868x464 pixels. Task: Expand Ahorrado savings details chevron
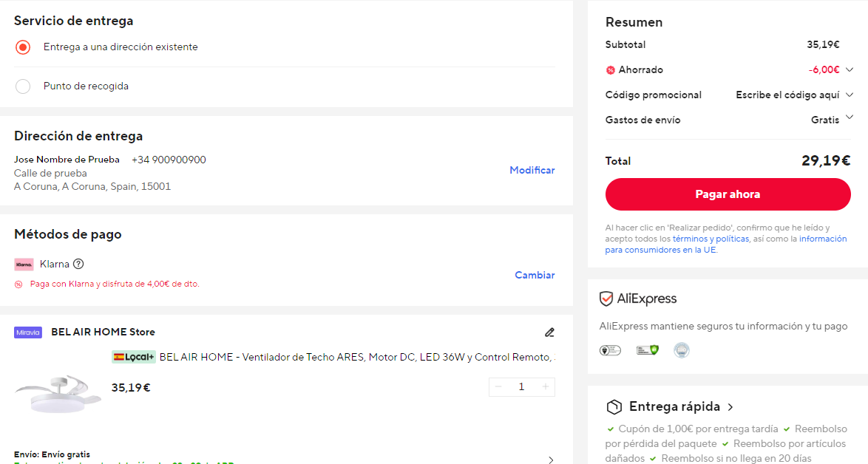(850, 69)
